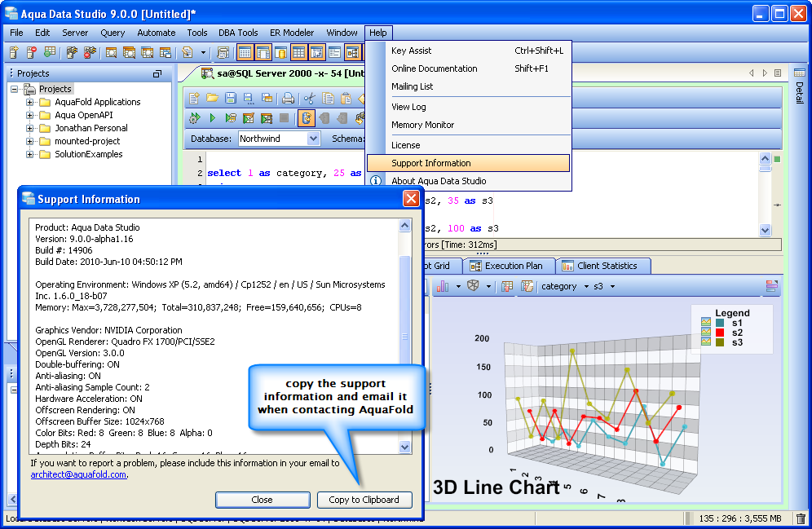Screen dimensions: 812x529
Task: Toggle s3 series visibility icon in Legend
Action: (x=706, y=342)
